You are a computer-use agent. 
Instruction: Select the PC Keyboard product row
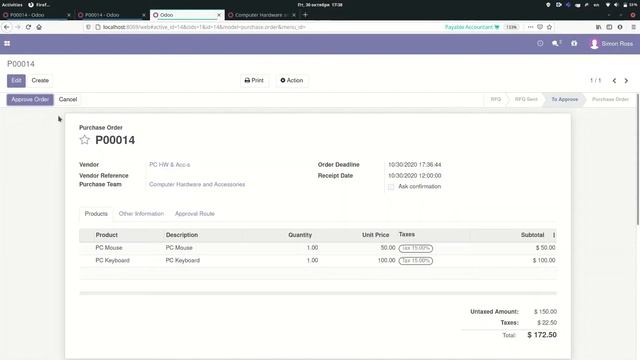(x=318, y=260)
